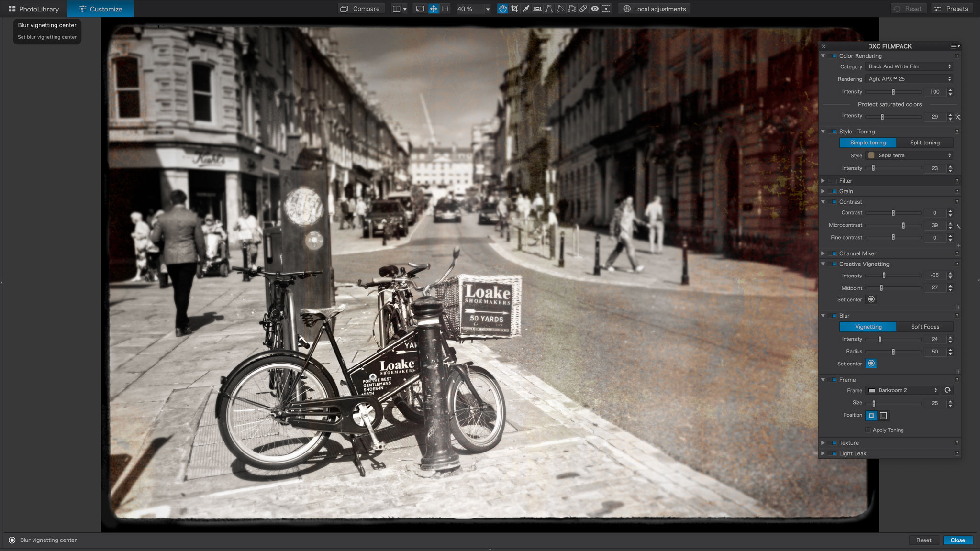Screen dimensions: 980x551
Task: Toggle the Contrast enable switch
Action: click(x=833, y=202)
